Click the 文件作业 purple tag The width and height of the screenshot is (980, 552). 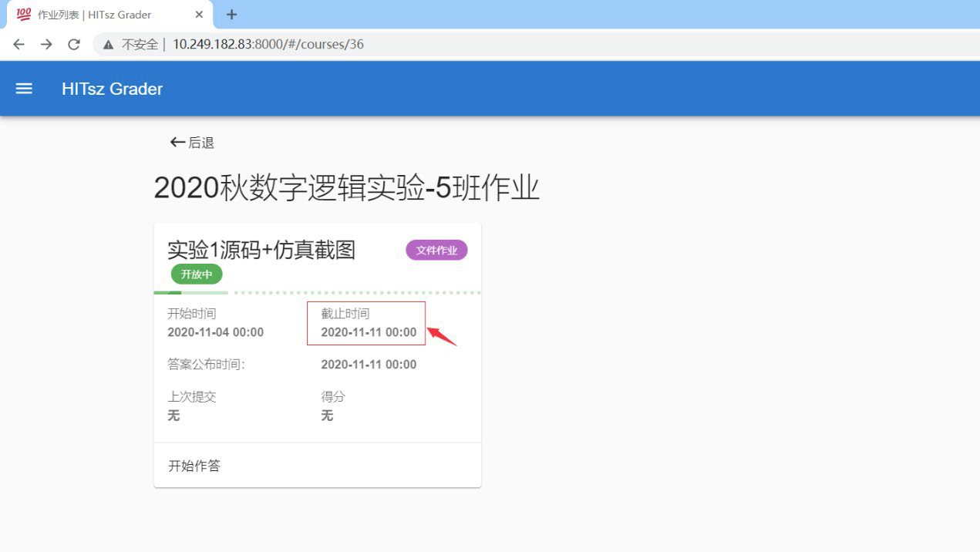436,250
